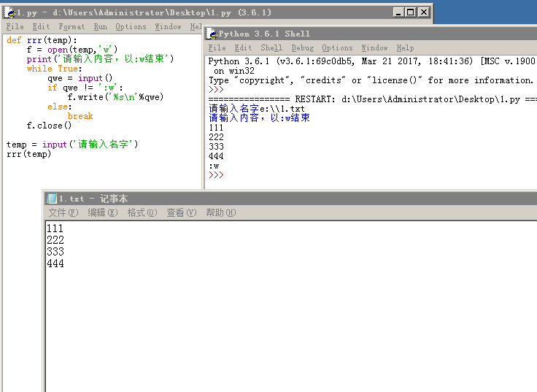This screenshot has height=392, width=537.
Task: Open the Debug menu in Python Shell
Action: click(x=302, y=48)
